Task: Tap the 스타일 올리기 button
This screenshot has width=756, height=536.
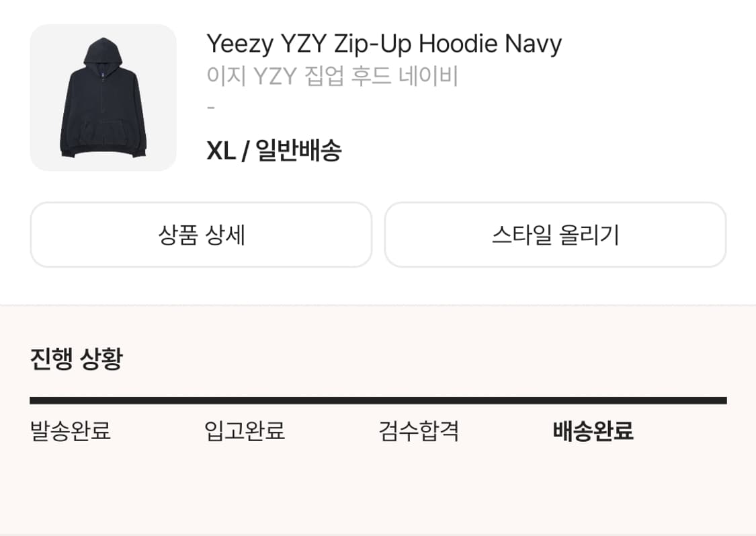Action: pyautogui.click(x=555, y=235)
